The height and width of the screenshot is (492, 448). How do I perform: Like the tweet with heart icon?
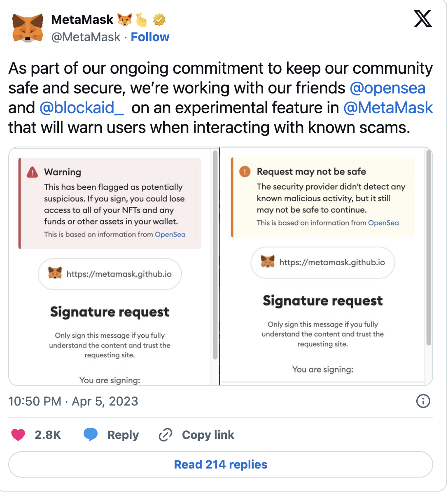point(18,435)
